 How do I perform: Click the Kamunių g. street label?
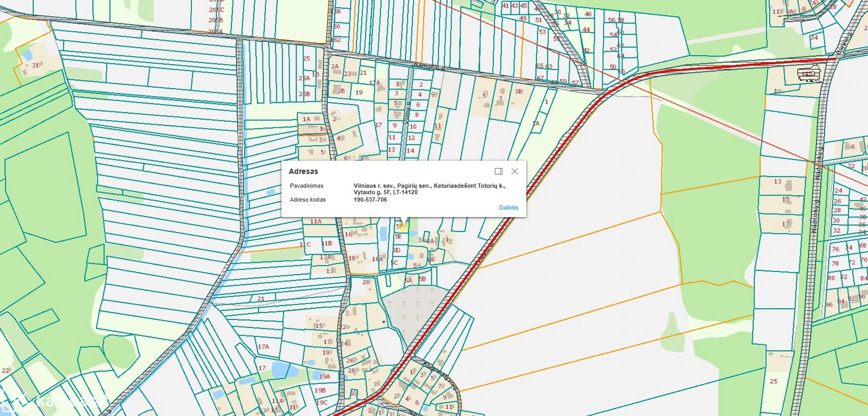(429, 67)
